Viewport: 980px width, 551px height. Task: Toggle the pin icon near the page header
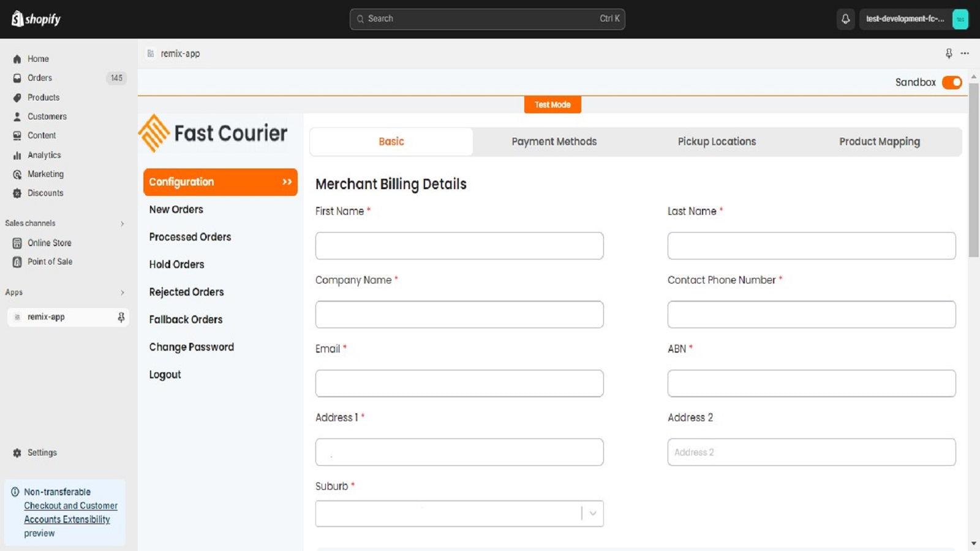tap(948, 53)
